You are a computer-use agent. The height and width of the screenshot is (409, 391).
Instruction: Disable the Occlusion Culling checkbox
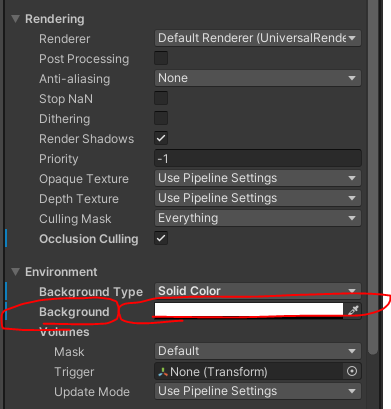tap(161, 238)
